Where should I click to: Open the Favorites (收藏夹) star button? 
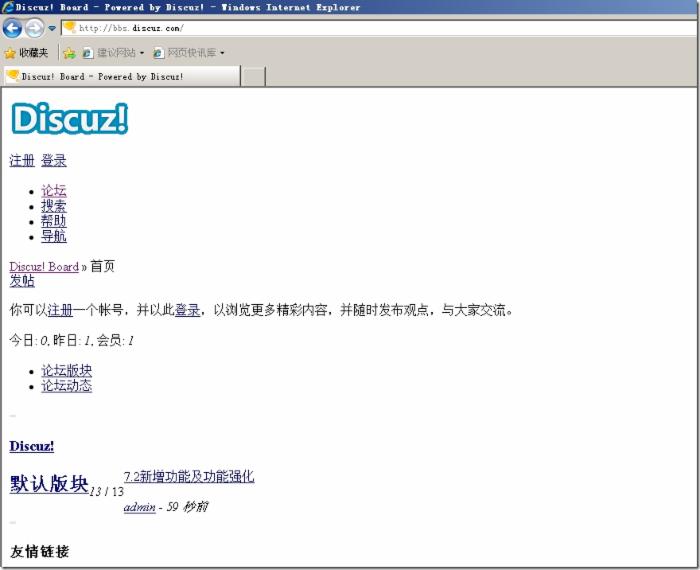(26, 53)
